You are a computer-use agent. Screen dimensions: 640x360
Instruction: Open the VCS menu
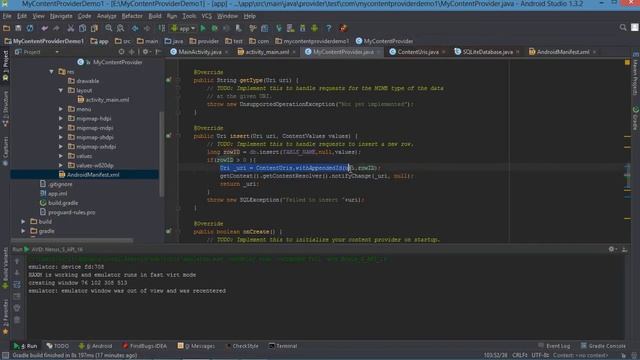point(207,16)
